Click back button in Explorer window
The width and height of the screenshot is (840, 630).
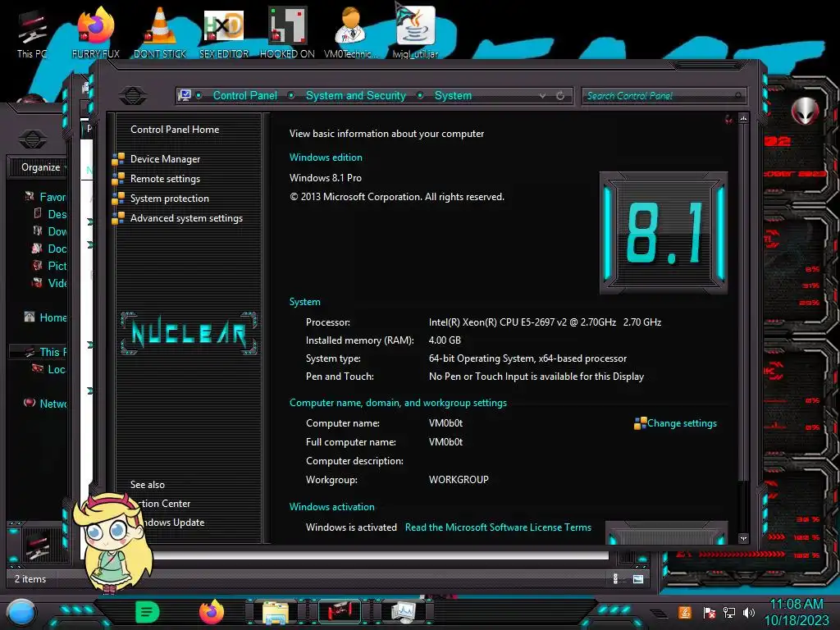tap(32, 139)
